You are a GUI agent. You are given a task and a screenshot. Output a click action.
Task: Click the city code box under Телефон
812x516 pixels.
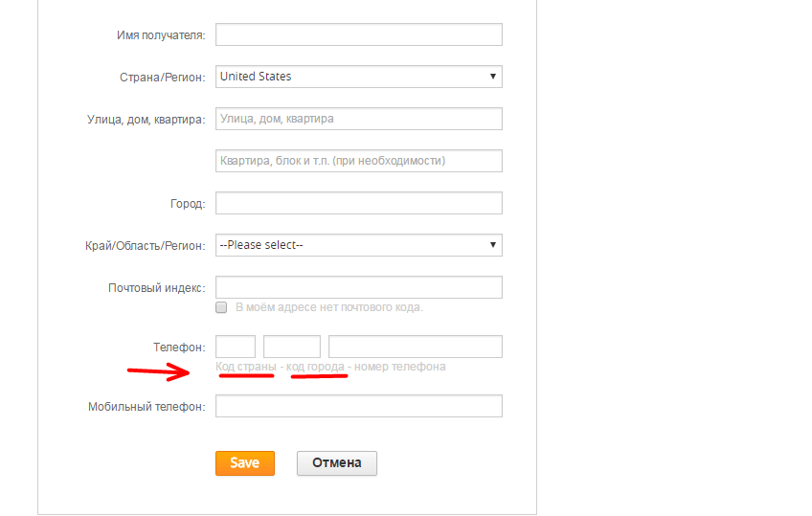(x=292, y=347)
